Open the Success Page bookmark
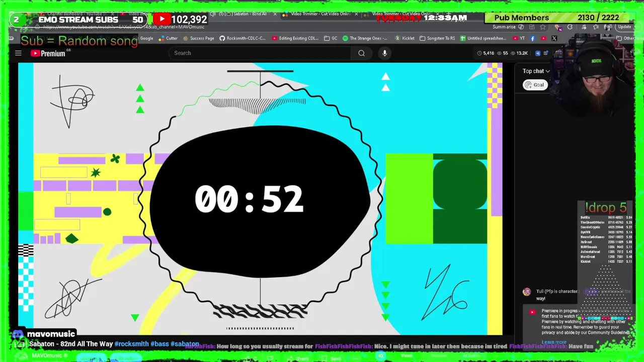 click(199, 38)
